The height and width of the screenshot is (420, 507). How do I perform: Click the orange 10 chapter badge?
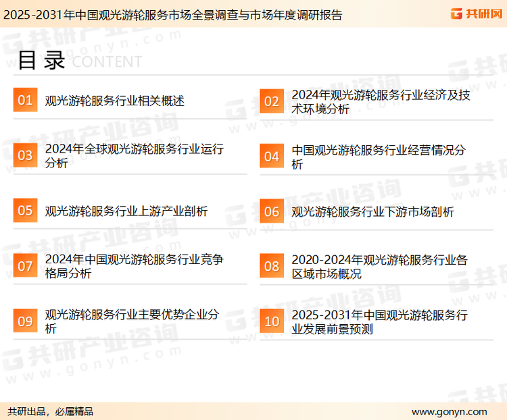(272, 321)
